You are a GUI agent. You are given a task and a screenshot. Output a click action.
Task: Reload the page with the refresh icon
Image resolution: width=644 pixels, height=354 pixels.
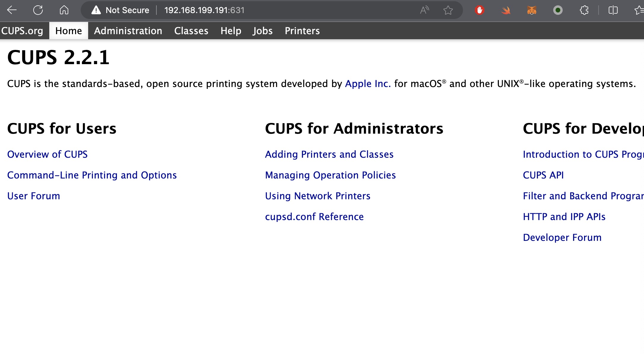[x=38, y=10]
